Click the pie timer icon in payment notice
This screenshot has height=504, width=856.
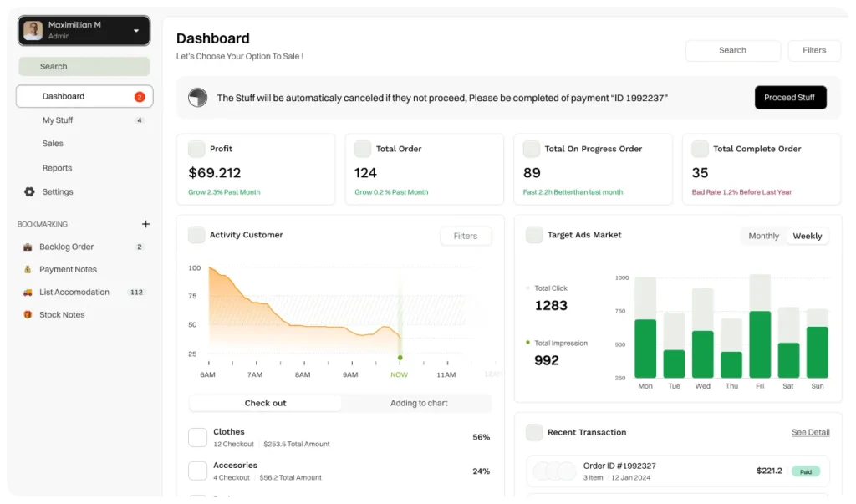point(197,98)
